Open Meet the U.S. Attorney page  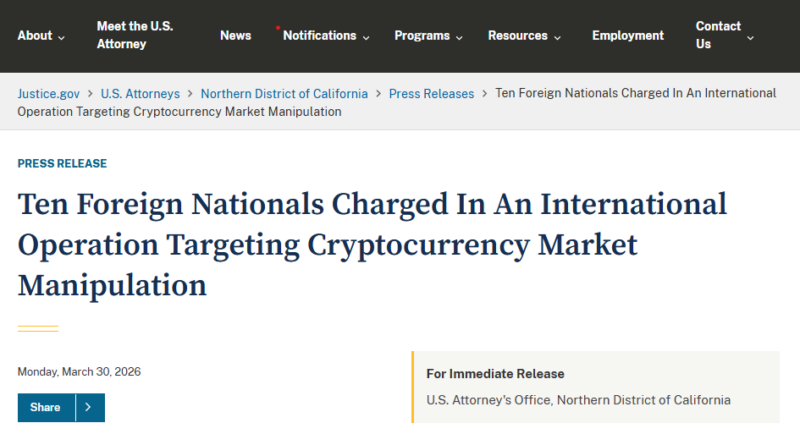click(x=134, y=35)
